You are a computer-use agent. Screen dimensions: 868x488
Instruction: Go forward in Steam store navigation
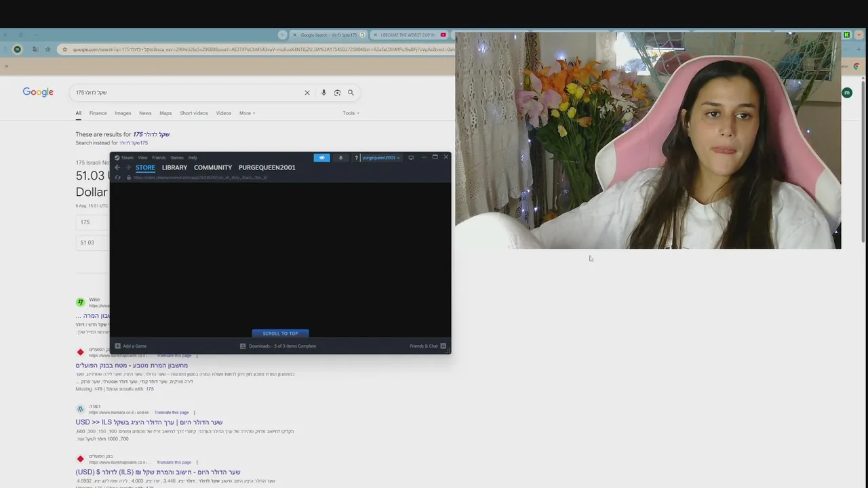point(127,167)
